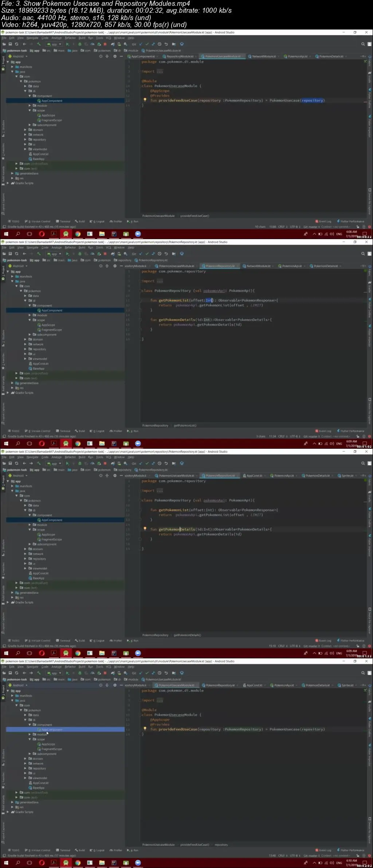Screen dimensions: 373x868
Task: Click red Stop icon in second frame toolbar
Action: point(105,254)
